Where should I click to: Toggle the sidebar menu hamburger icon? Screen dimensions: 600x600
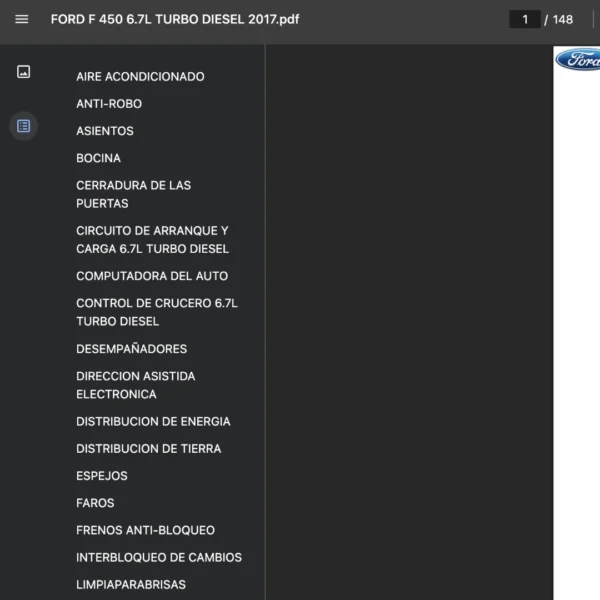[x=22, y=19]
